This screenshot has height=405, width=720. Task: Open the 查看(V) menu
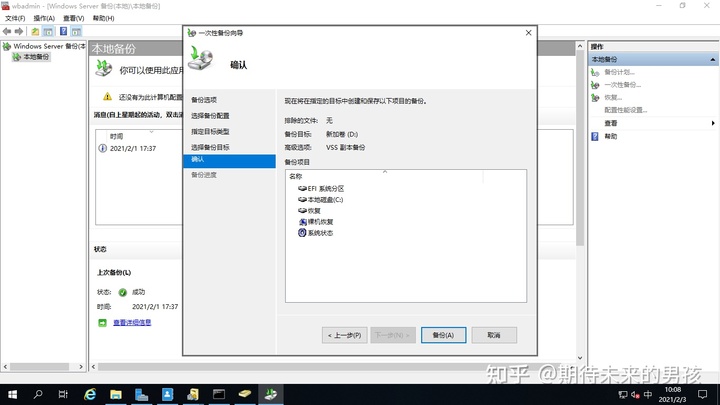coord(73,18)
